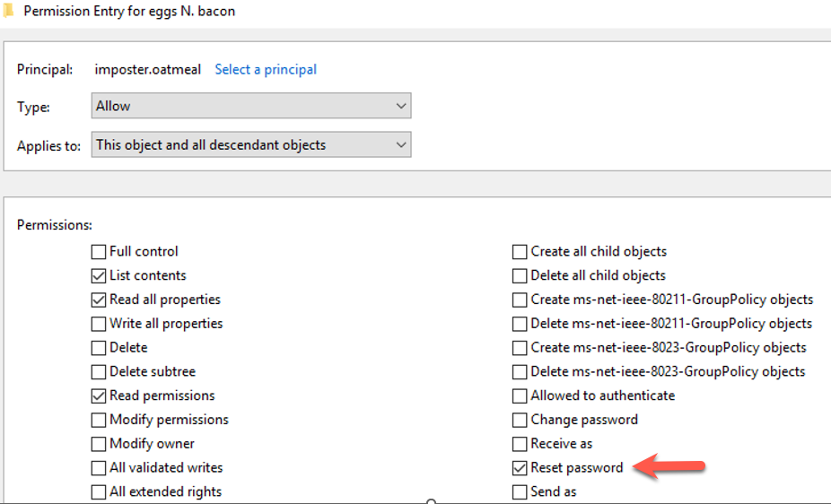The image size is (831, 504).
Task: Check the Delete subtree box
Action: click(99, 372)
